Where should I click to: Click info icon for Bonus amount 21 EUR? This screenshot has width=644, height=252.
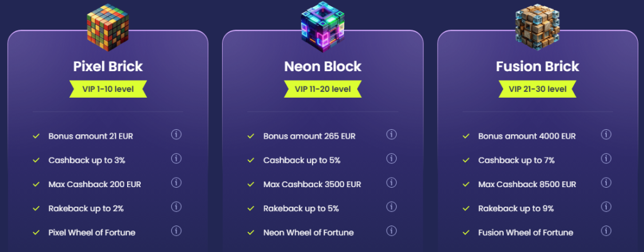pos(176,135)
